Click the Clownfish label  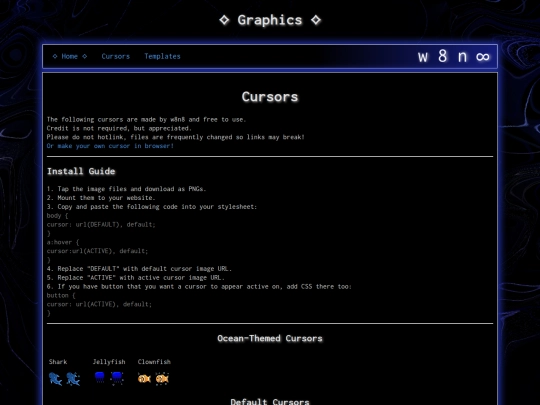click(x=154, y=362)
